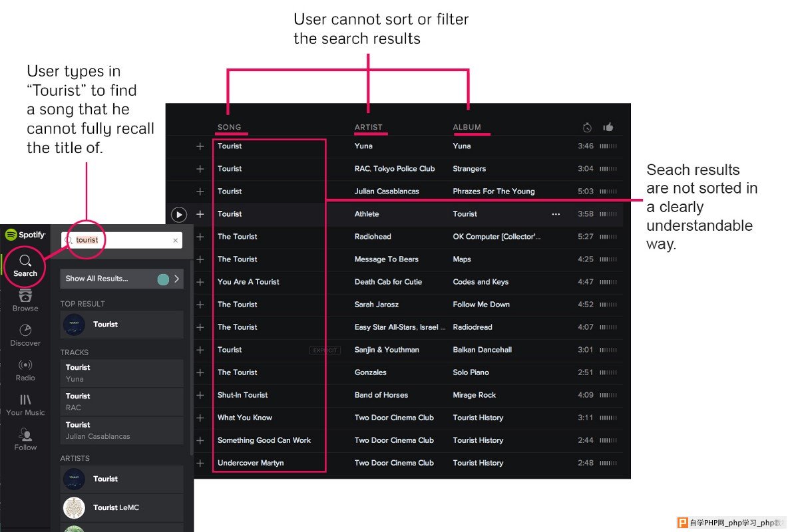This screenshot has height=532, width=790.
Task: Click in the tourist search input field
Action: point(122,240)
